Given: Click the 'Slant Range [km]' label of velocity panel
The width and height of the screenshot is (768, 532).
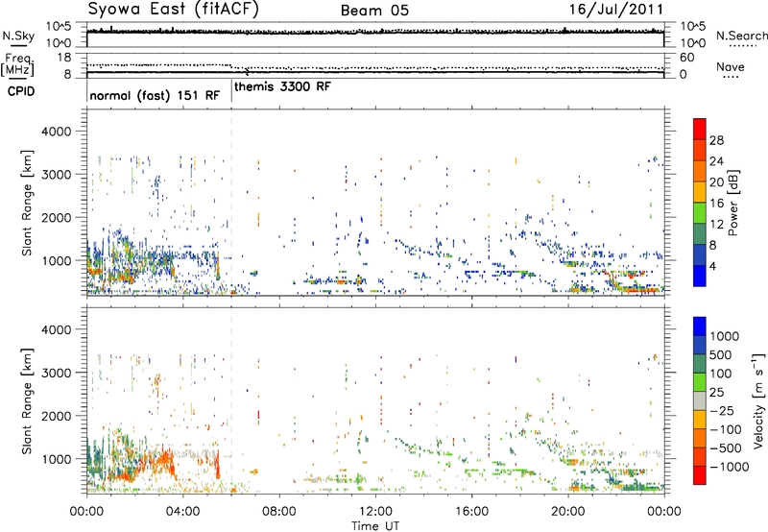Looking at the screenshot, I should 27,400.
